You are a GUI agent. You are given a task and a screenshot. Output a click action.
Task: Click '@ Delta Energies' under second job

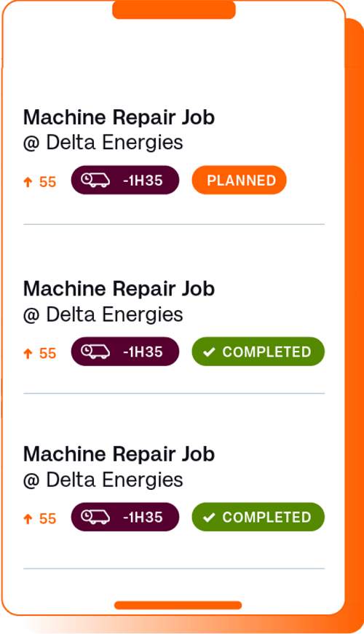tap(103, 314)
